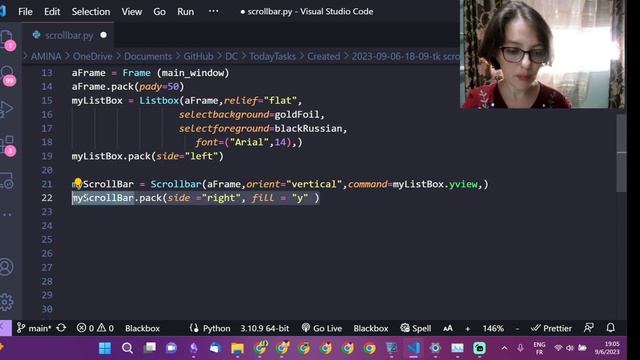Click the 146% zoom level in the status bar

pos(493,328)
